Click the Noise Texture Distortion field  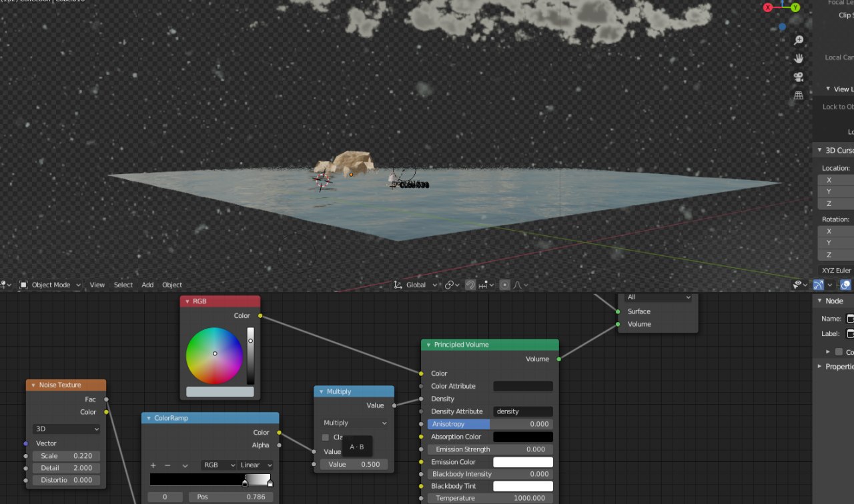pos(66,480)
